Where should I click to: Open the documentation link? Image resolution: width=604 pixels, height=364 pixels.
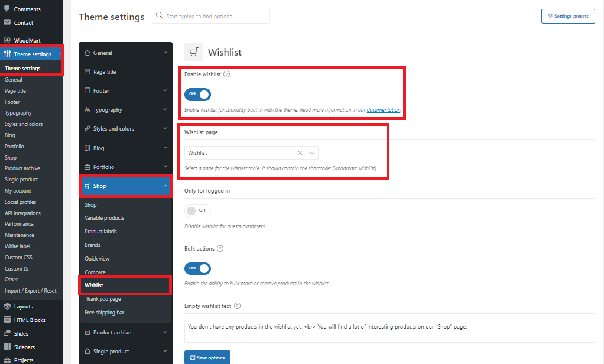pos(384,110)
